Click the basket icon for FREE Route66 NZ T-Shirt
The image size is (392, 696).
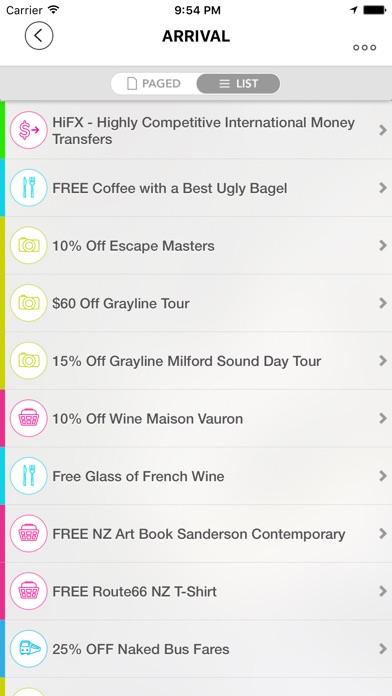(28, 591)
